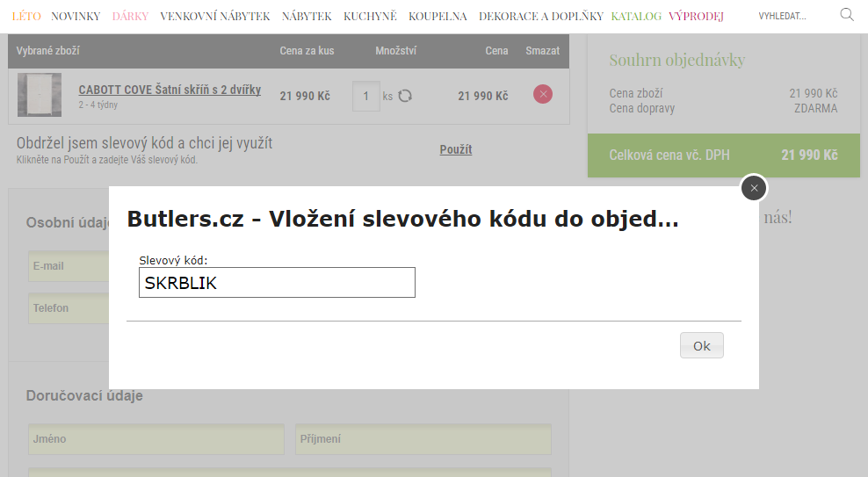Remove the CABOTT COVE item from cart

coord(543,94)
